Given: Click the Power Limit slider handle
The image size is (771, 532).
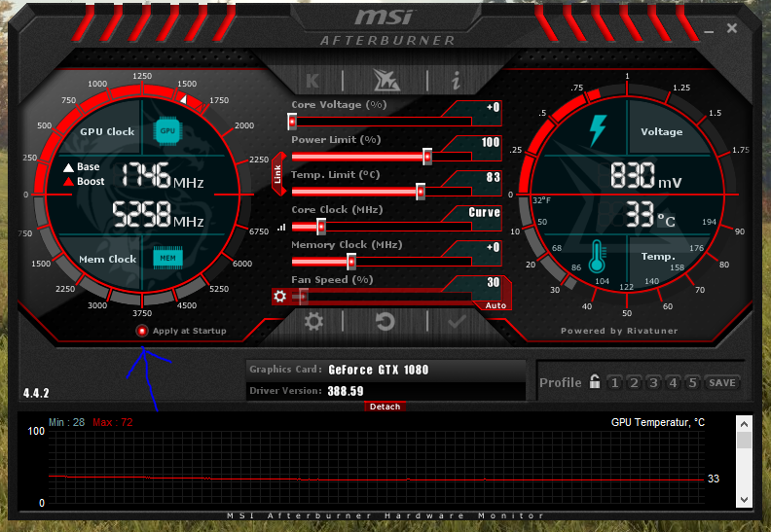Looking at the screenshot, I should (427, 157).
